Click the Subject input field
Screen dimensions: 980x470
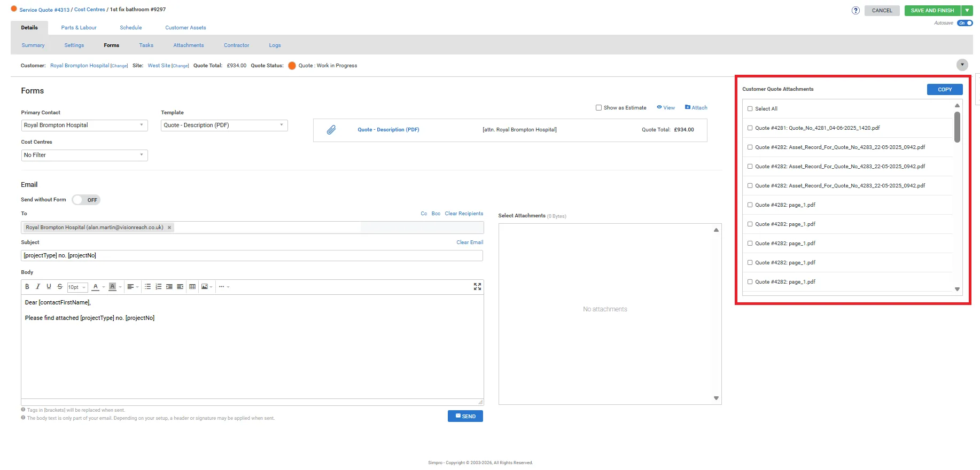252,255
